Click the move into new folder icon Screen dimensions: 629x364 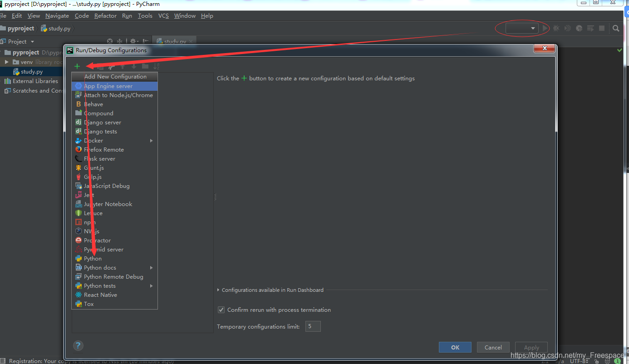(x=145, y=66)
